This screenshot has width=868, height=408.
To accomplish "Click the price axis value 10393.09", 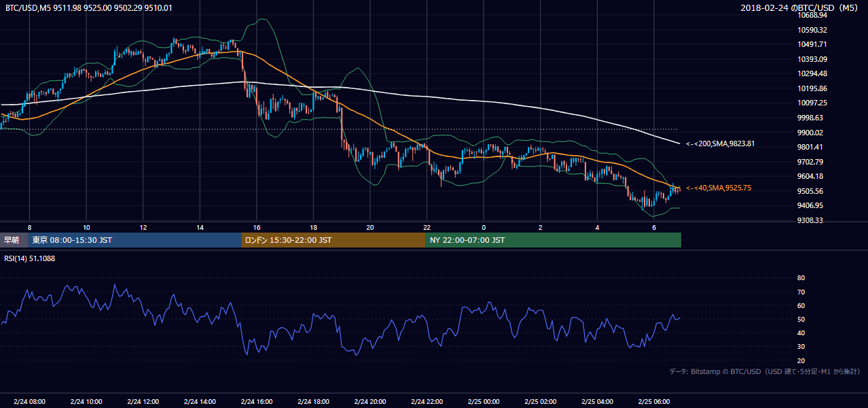I will pyautogui.click(x=812, y=59).
